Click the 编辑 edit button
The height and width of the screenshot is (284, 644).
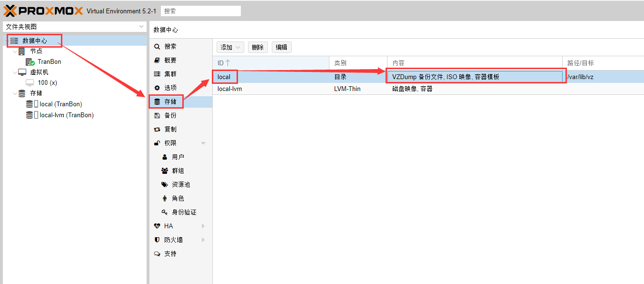tap(282, 47)
